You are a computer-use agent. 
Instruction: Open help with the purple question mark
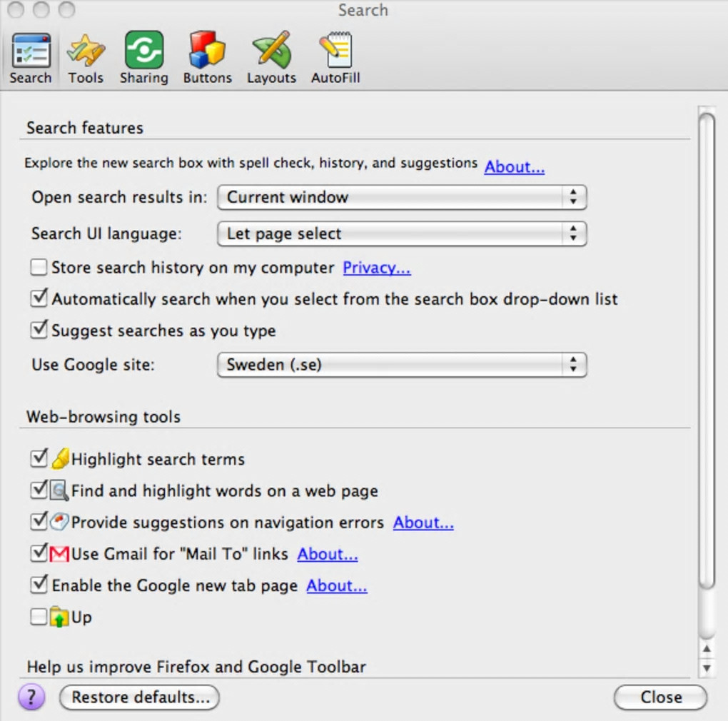(x=31, y=697)
